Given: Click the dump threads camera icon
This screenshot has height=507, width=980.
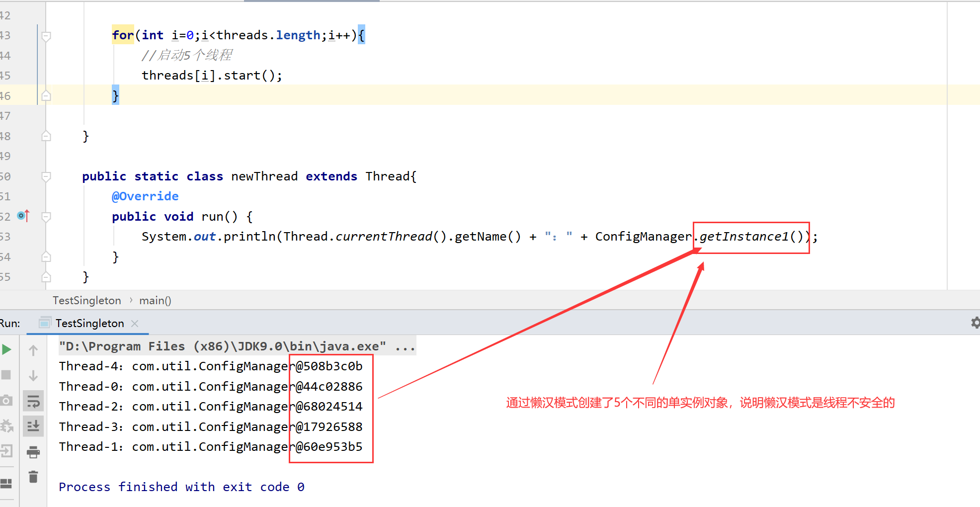Looking at the screenshot, I should (6, 400).
